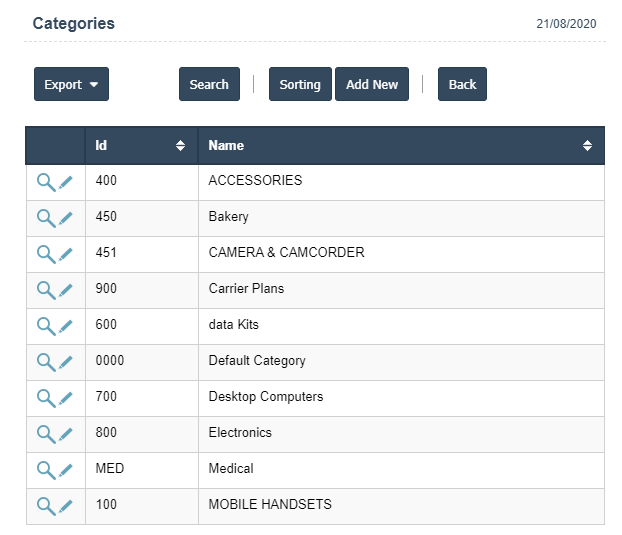
Task: Edit the Carrier Plans category with pencil icon
Action: pos(66,290)
